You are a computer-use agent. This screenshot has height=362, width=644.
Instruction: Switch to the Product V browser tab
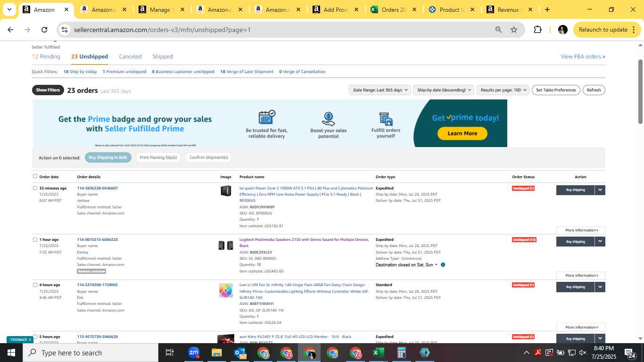451,9
